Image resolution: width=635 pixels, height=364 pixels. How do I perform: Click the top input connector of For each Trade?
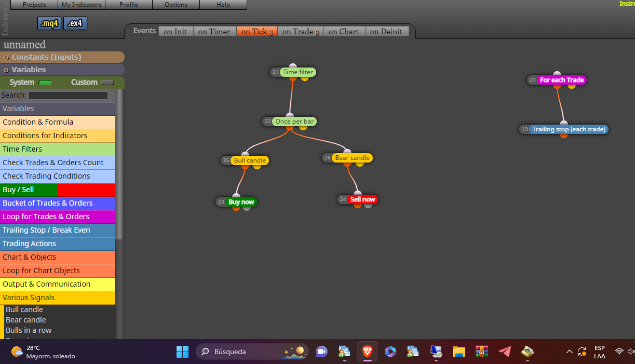pos(557,74)
